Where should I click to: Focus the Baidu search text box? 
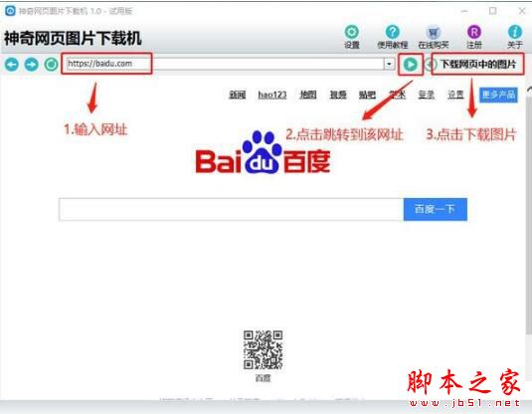click(x=231, y=209)
